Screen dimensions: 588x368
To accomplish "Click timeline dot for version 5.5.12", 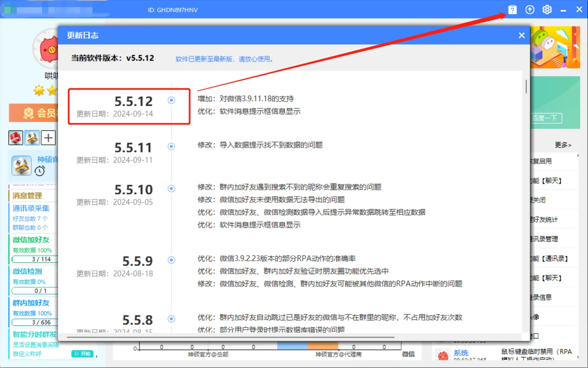I will [x=171, y=100].
